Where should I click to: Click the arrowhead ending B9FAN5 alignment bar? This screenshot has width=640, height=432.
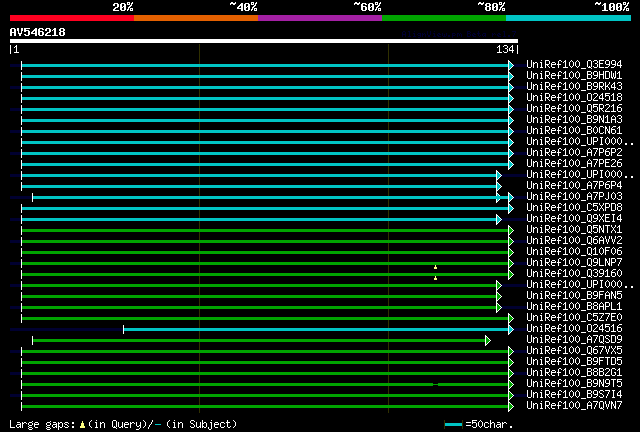pos(499,296)
